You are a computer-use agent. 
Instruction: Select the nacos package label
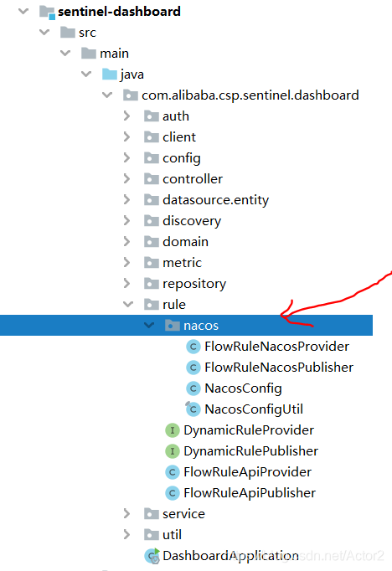tap(201, 326)
